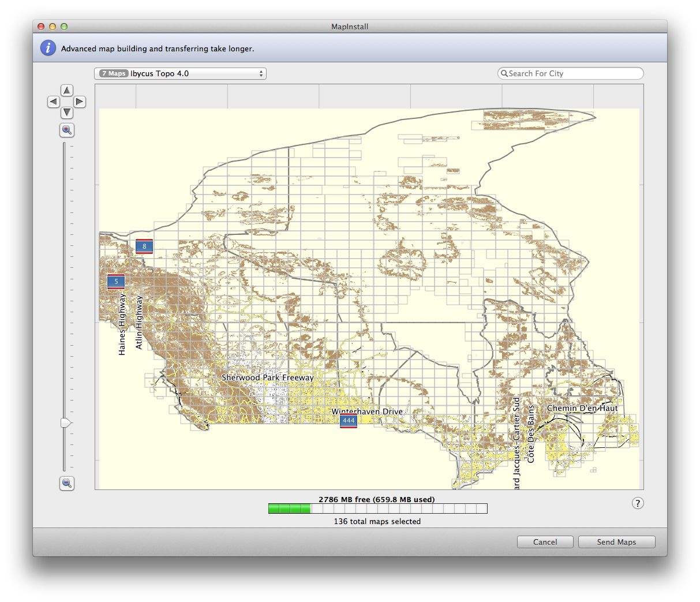Viewport: 700px width, 602px height.
Task: Pan the map right with arrow button
Action: (x=80, y=102)
